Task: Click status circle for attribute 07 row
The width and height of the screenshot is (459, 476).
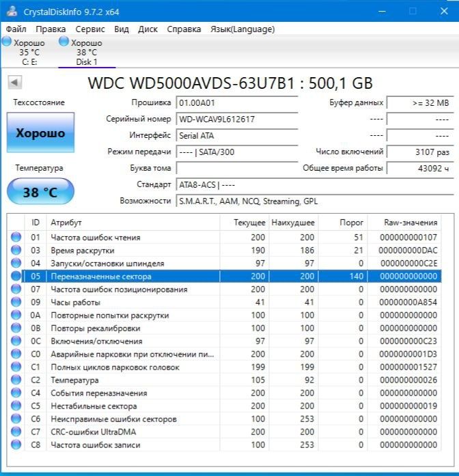Action: click(x=16, y=289)
